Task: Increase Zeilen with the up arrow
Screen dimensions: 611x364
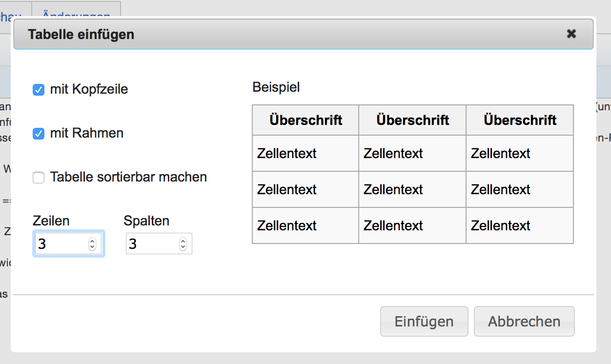Action: [x=92, y=241]
